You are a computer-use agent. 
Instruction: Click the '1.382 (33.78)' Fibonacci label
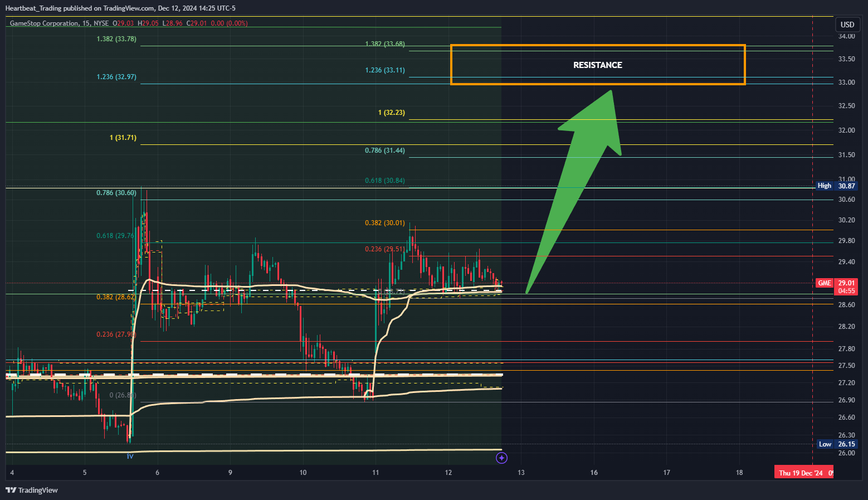[116, 39]
